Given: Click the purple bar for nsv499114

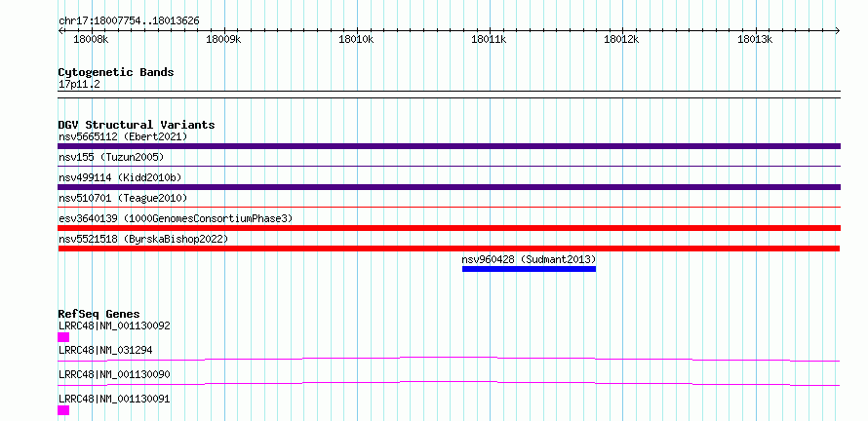Looking at the screenshot, I should tap(449, 187).
